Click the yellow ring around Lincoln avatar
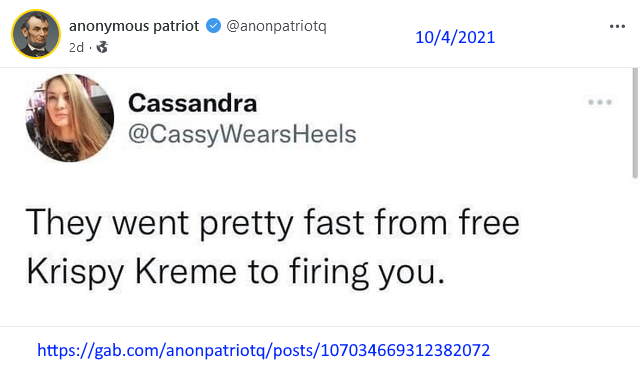 (36, 10)
